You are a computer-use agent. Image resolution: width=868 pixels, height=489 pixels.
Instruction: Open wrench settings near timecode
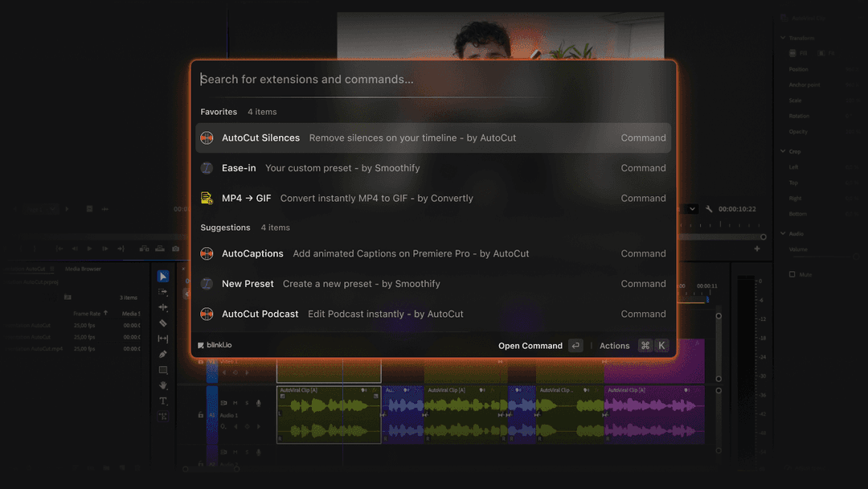coord(709,209)
